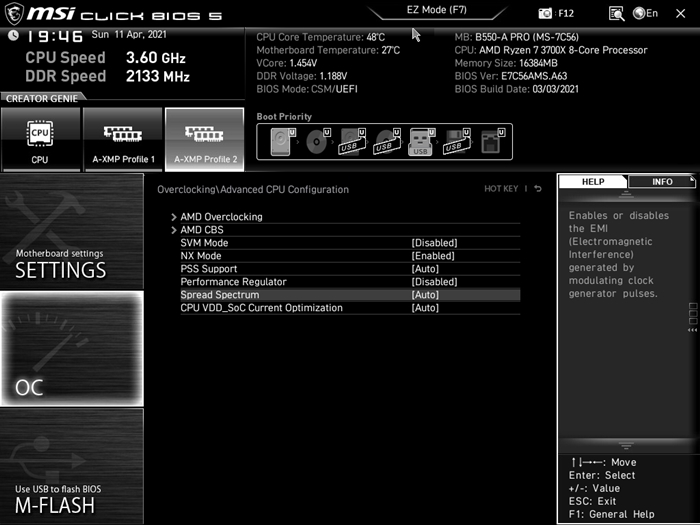Click the clock icon beside time
The width and height of the screenshot is (700, 525).
[13, 35]
